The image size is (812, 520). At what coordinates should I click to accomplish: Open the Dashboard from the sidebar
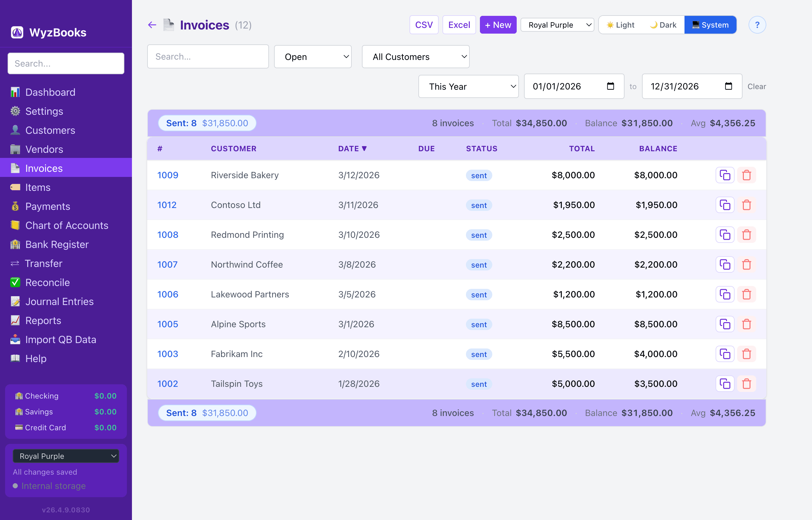50,92
